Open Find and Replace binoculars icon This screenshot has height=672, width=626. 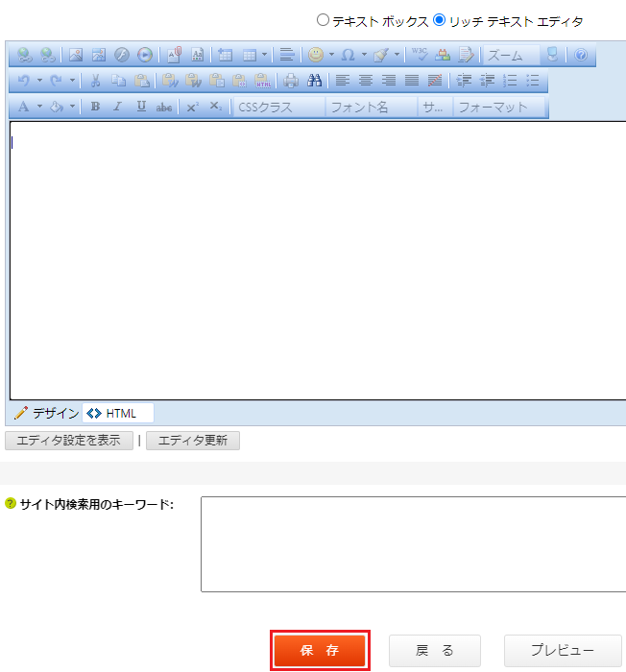pos(314,80)
